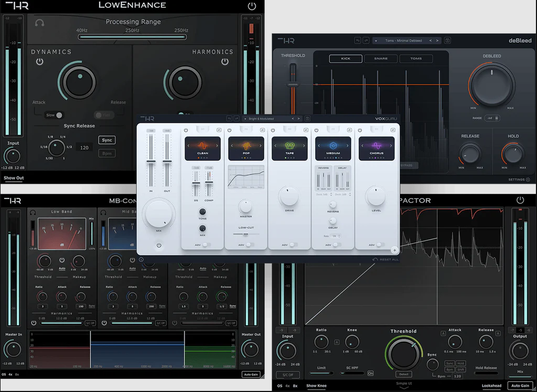Toggle the Dynamics section power icon
Screen dimensions: 537x392
point(40,62)
